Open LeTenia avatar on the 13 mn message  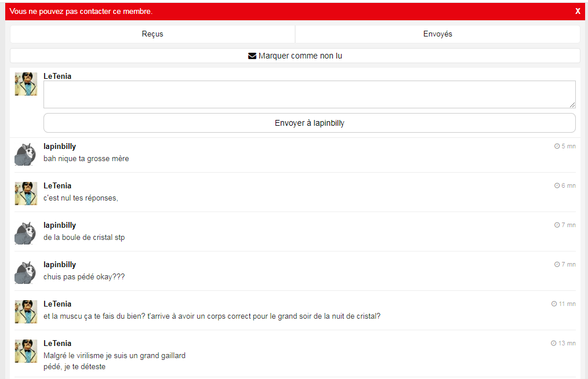pyautogui.click(x=26, y=351)
